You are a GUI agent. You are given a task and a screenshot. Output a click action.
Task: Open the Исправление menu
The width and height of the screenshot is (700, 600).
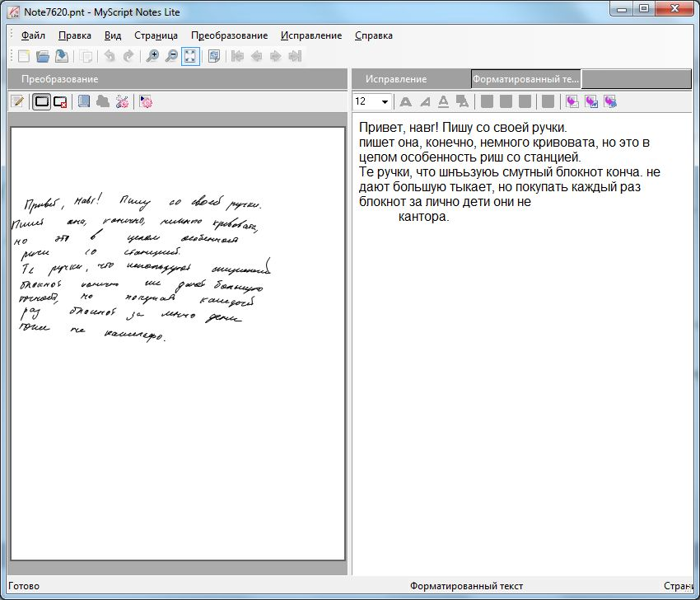311,35
